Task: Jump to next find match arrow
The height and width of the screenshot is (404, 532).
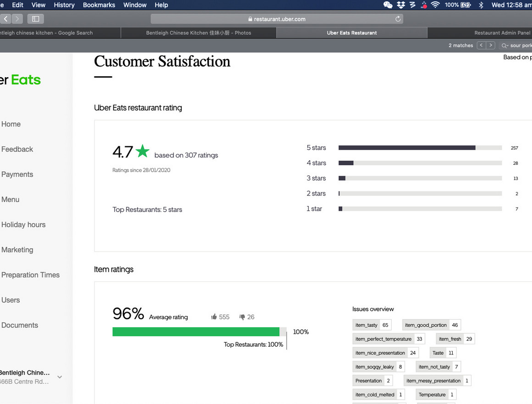Action: (491, 45)
